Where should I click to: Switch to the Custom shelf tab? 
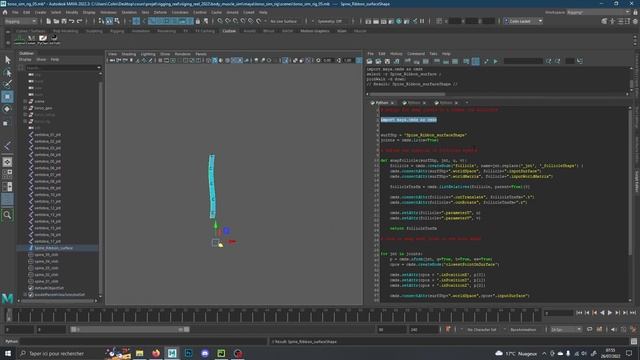(x=229, y=31)
